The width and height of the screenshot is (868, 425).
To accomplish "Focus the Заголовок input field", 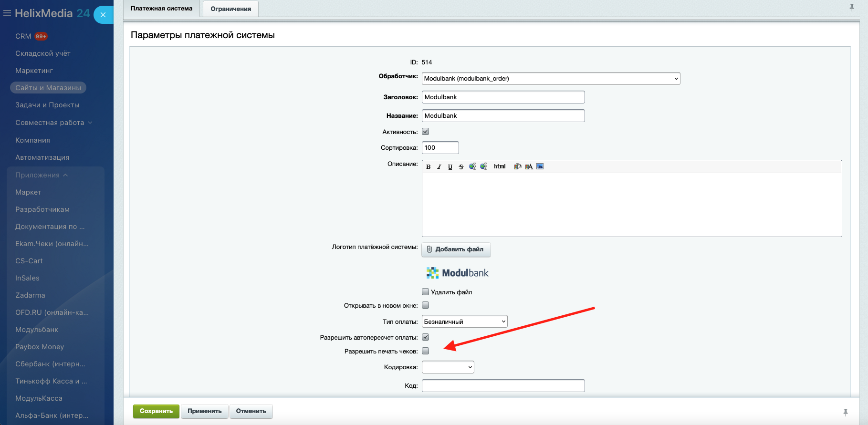I will pos(503,97).
